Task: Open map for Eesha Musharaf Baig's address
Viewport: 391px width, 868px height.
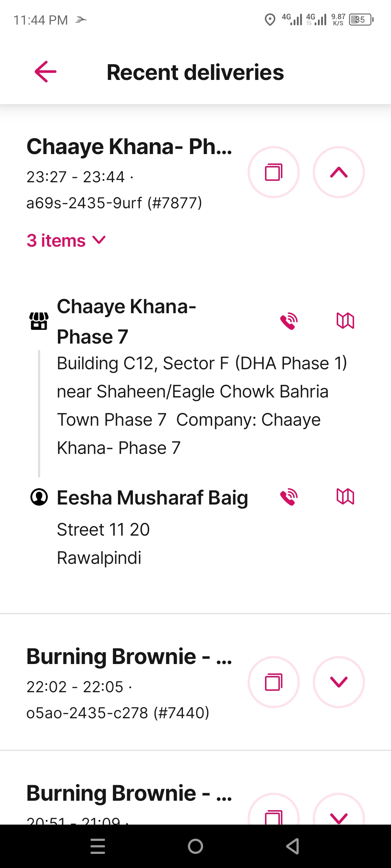Action: (345, 497)
